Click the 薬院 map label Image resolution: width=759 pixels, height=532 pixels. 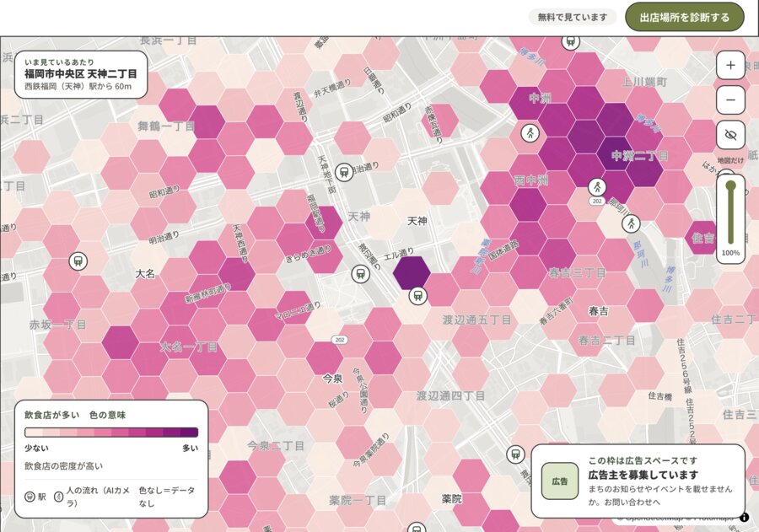[452, 498]
